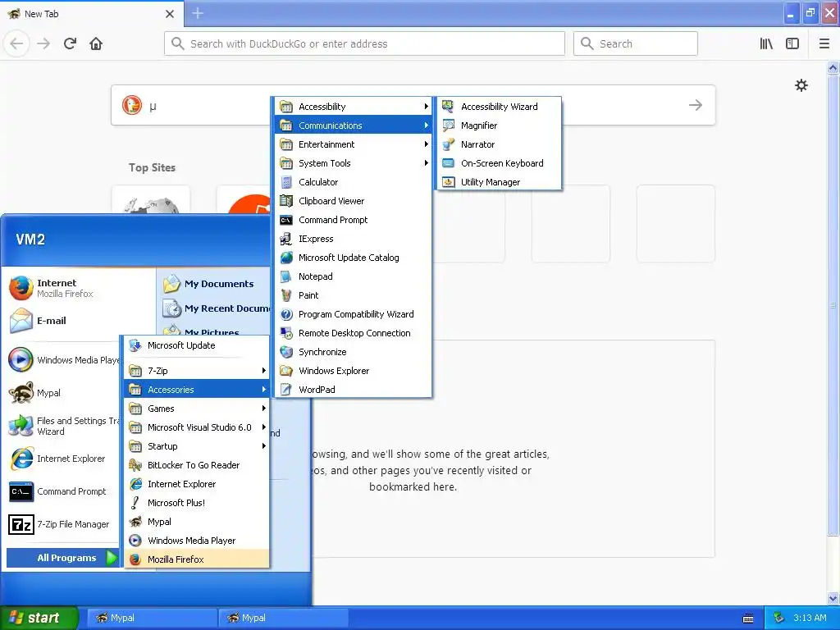Launch IExpress from Accessories
The width and height of the screenshot is (840, 630).
353,239
